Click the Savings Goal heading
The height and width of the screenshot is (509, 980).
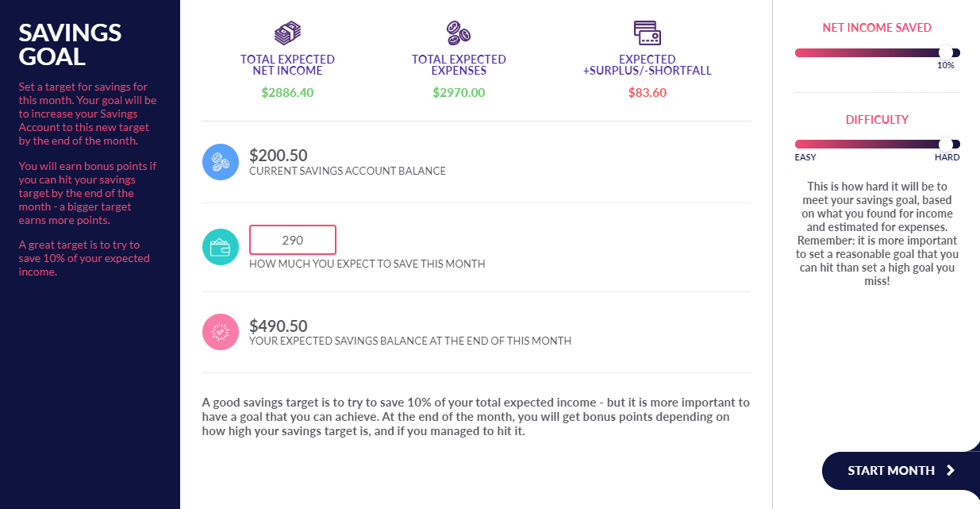(x=70, y=44)
